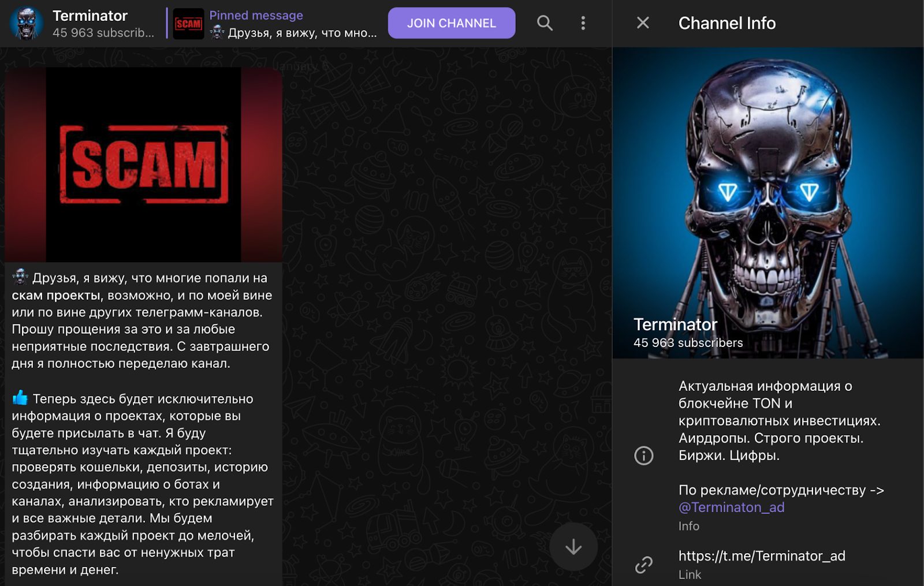Click the 'По рекламе/сотрудничеству' text line
The height and width of the screenshot is (586, 924).
point(781,490)
